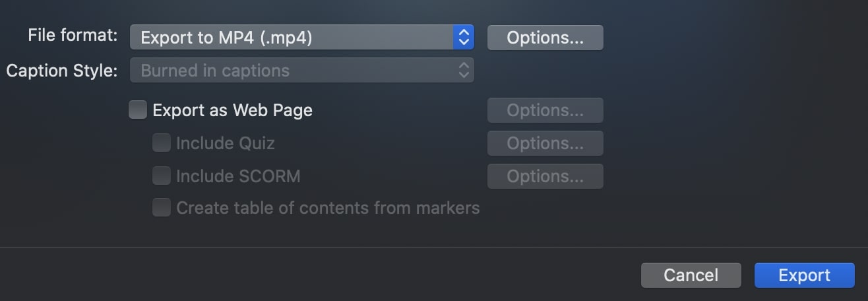Click Options beside Export as Web Page
This screenshot has height=301, width=868.
[545, 110]
